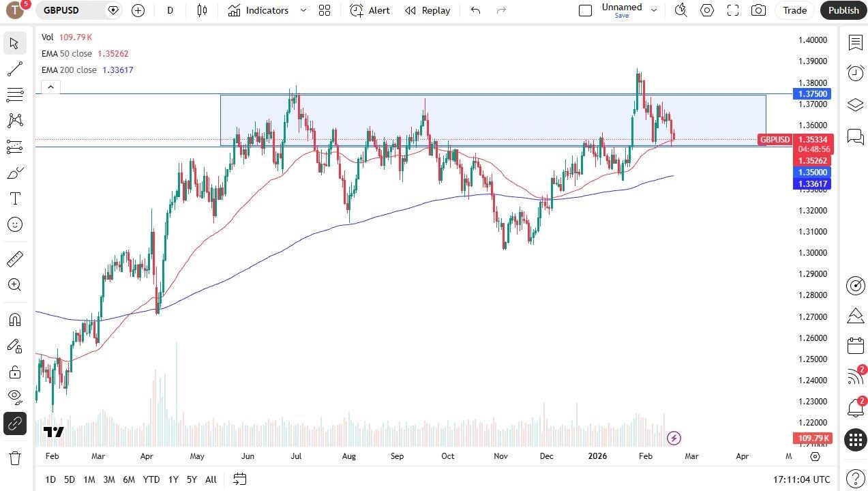Select the Trend Line drawing tool
The height and width of the screenshot is (491, 868).
pyautogui.click(x=15, y=68)
